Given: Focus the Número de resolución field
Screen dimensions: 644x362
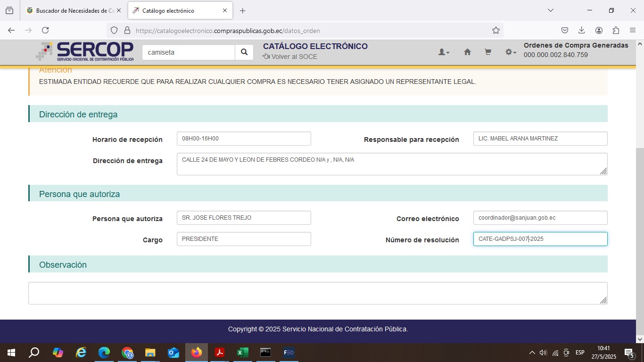Looking at the screenshot, I should point(540,239).
